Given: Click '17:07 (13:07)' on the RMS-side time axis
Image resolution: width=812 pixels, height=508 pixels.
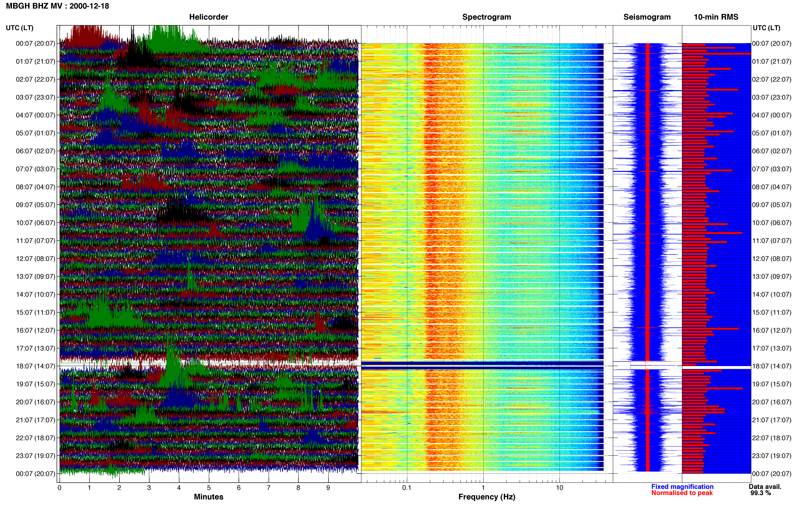Looking at the screenshot, I should click(x=772, y=348).
